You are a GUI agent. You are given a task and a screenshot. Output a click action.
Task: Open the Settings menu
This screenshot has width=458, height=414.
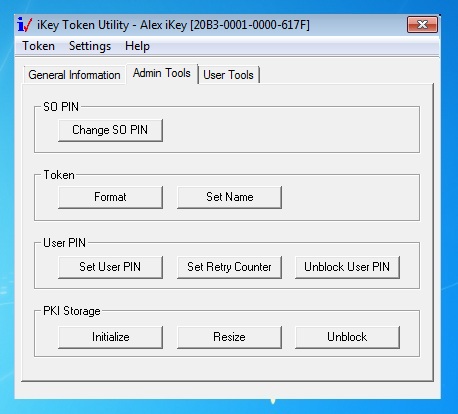[90, 46]
